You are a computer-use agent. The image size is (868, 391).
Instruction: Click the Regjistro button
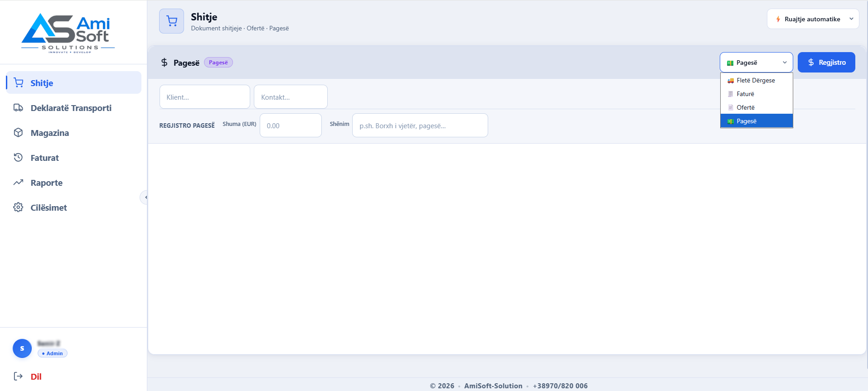[x=826, y=63]
